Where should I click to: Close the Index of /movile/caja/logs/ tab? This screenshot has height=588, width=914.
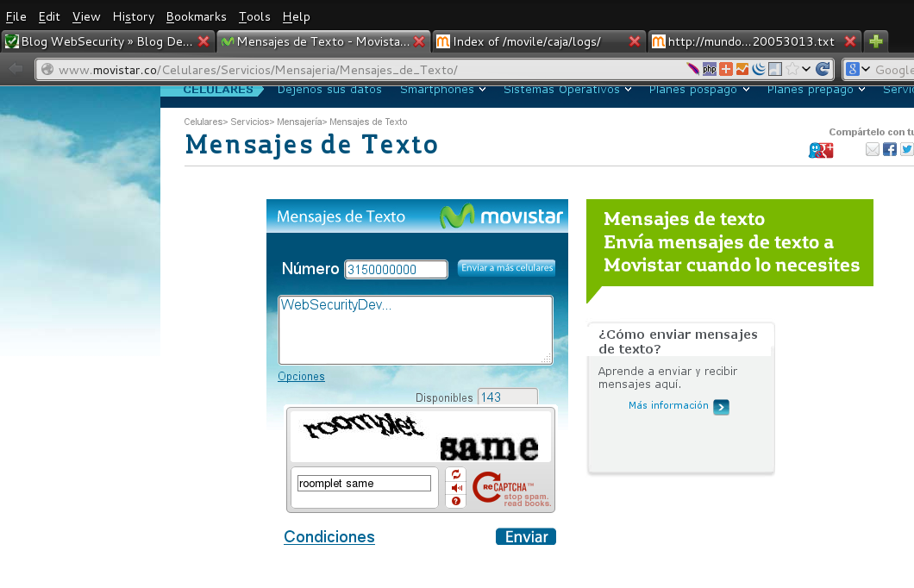coord(635,41)
